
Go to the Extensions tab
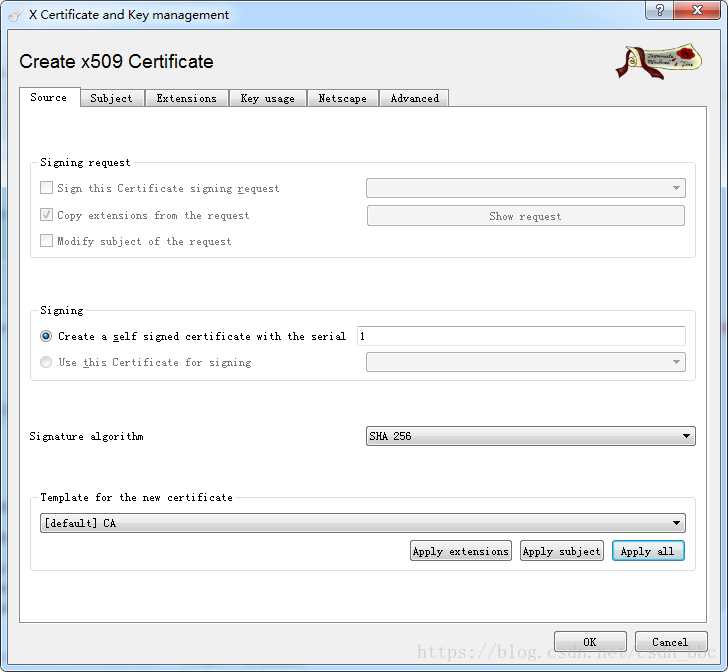click(187, 98)
